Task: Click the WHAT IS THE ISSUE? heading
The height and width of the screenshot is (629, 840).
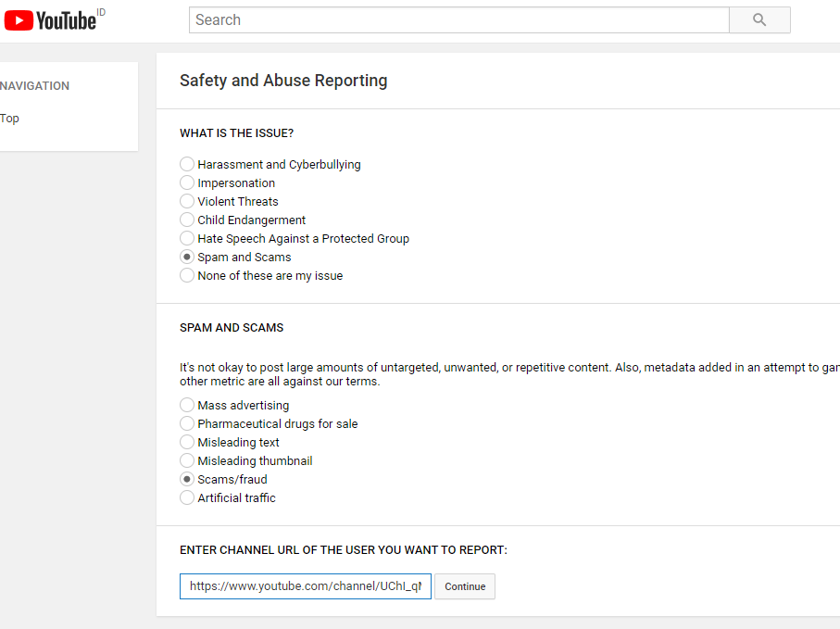Action: [x=237, y=132]
